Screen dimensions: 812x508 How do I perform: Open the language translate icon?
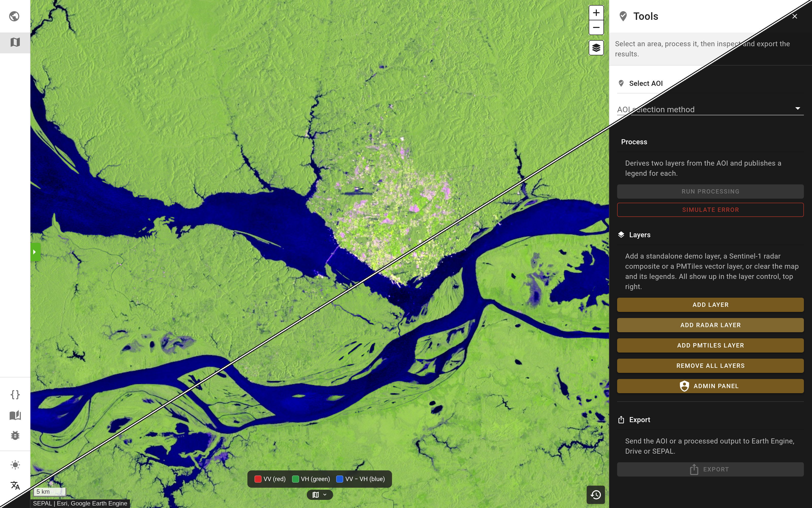click(15, 485)
